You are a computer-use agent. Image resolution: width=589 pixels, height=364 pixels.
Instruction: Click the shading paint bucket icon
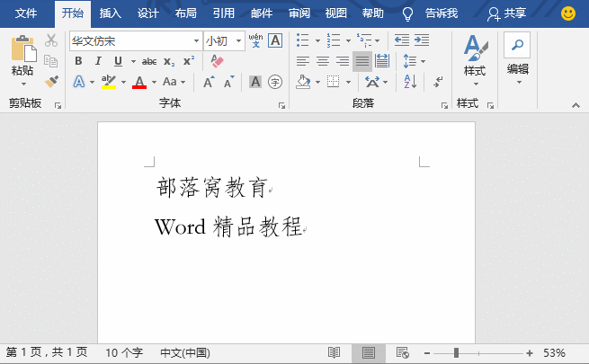pyautogui.click(x=303, y=82)
